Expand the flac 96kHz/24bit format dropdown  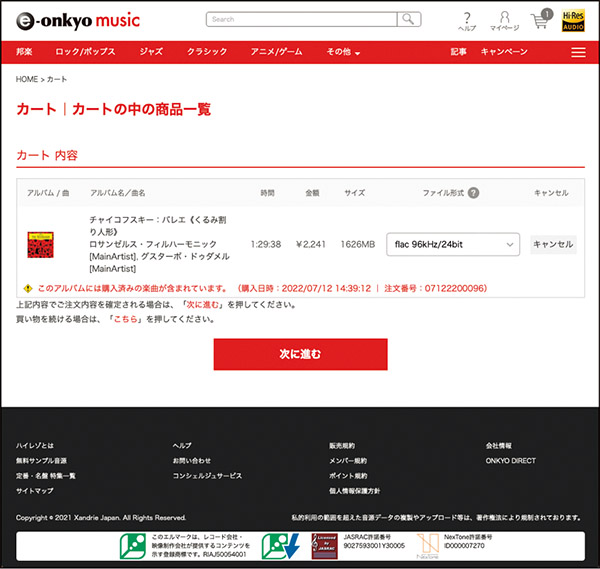pos(454,244)
